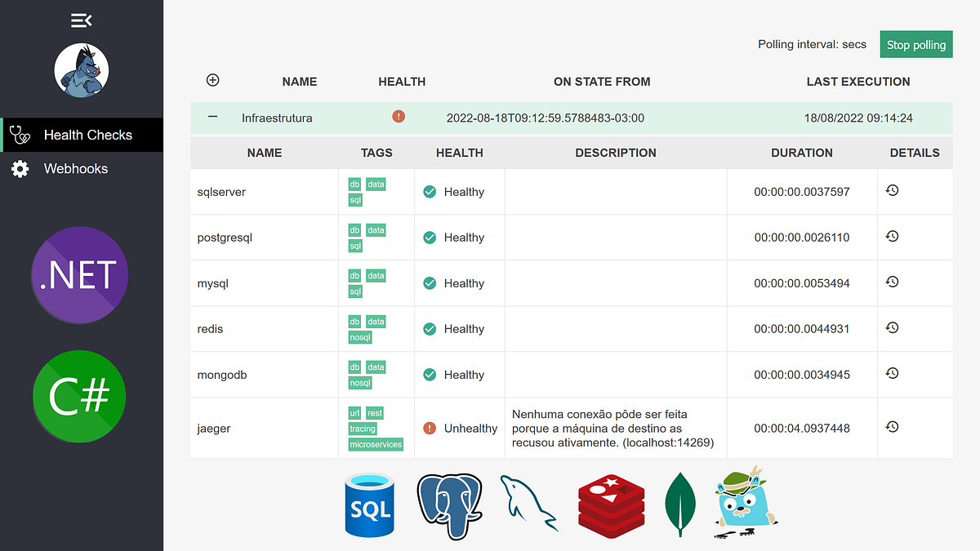Click the hamburger menu icon at top left

(x=82, y=20)
